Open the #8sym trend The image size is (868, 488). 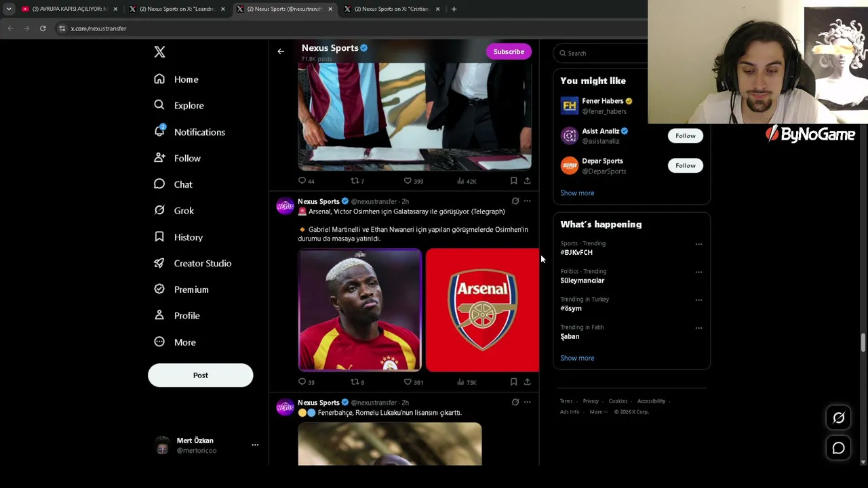571,308
